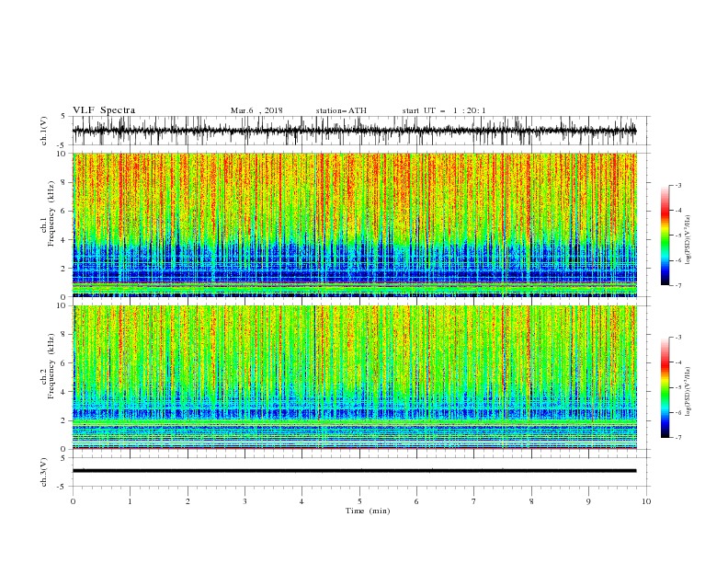
Task: Click the ch.2 'Frequency (kHz)' axis label
Action: tap(51, 366)
